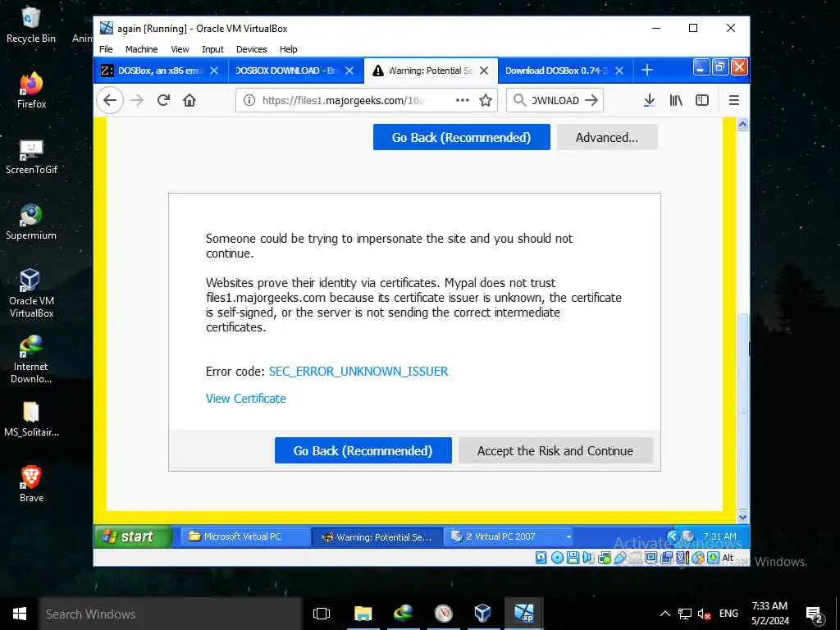Click the browser forward arrow
840x630 pixels.
click(137, 100)
